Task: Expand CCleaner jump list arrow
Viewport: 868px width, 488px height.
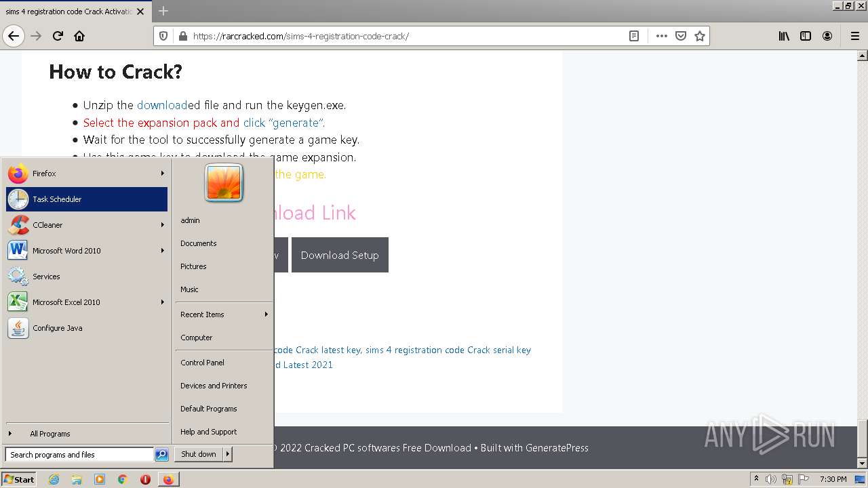Action: (163, 225)
